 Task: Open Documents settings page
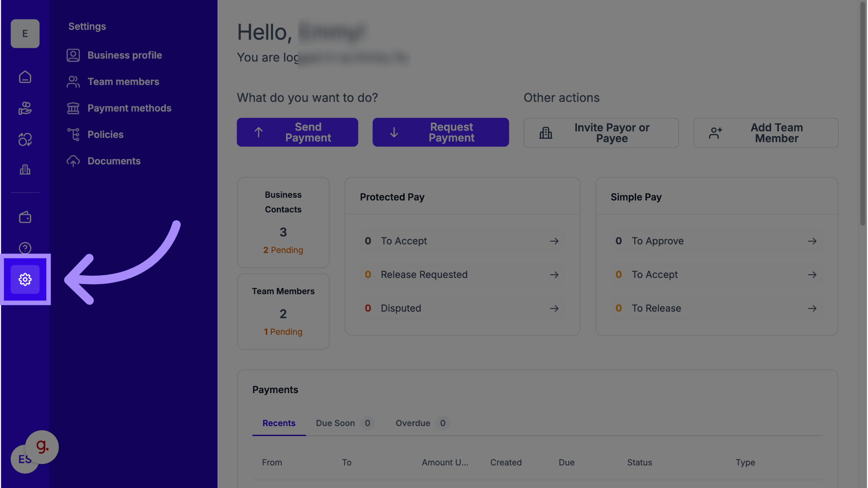114,161
